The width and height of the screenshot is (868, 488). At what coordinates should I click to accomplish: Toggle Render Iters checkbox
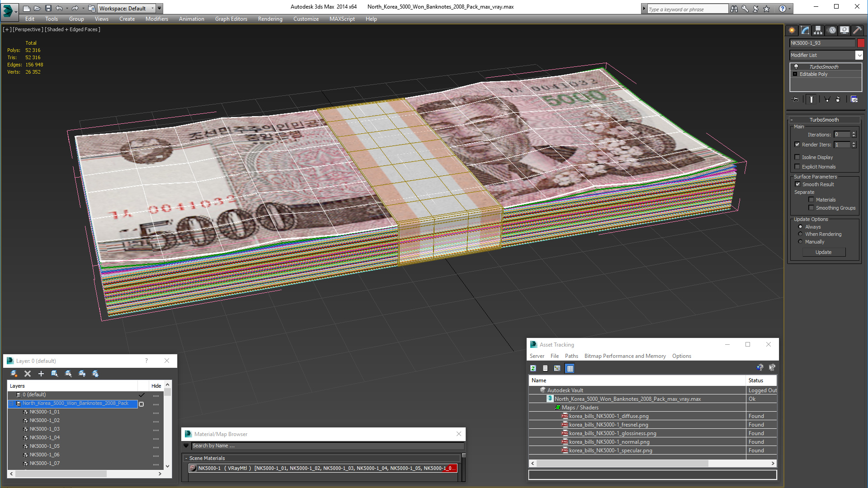tap(797, 145)
